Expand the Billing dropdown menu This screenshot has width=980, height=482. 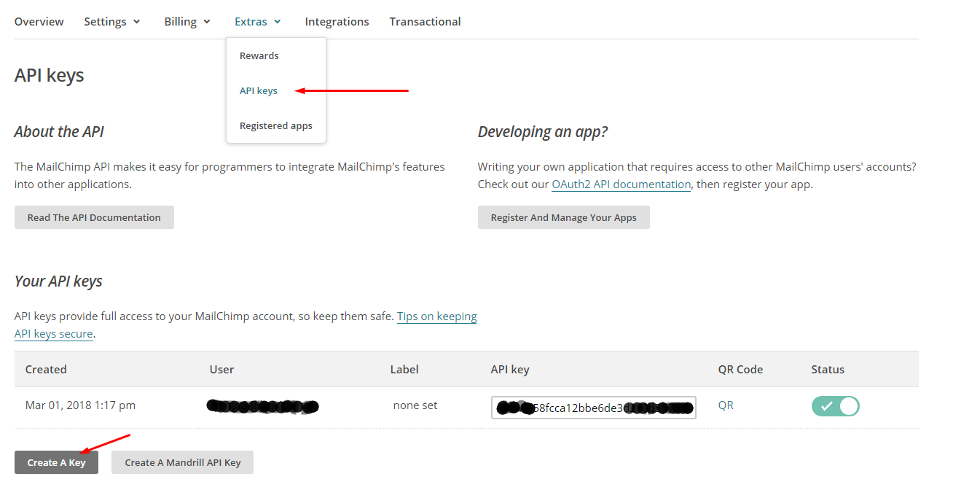point(187,22)
